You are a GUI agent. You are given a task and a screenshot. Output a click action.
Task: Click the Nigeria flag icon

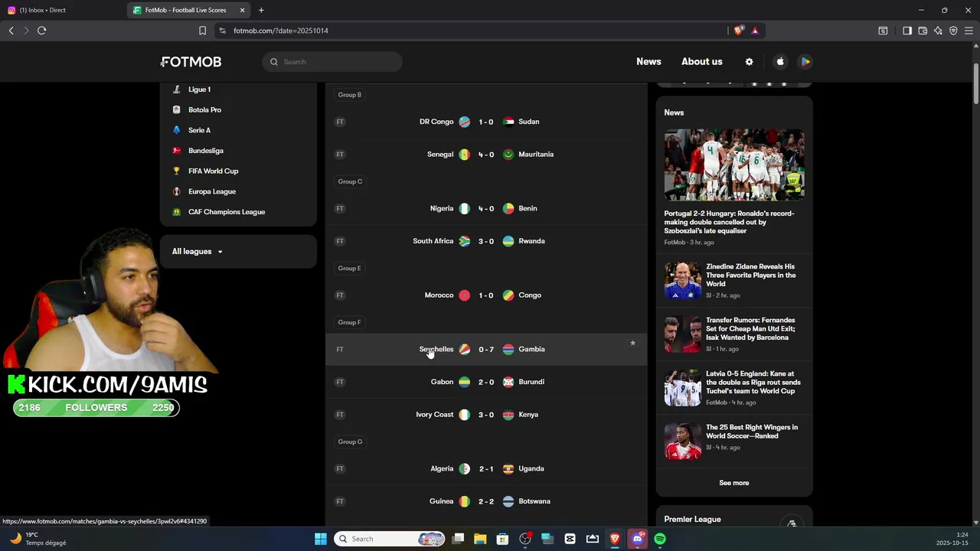[464, 208]
